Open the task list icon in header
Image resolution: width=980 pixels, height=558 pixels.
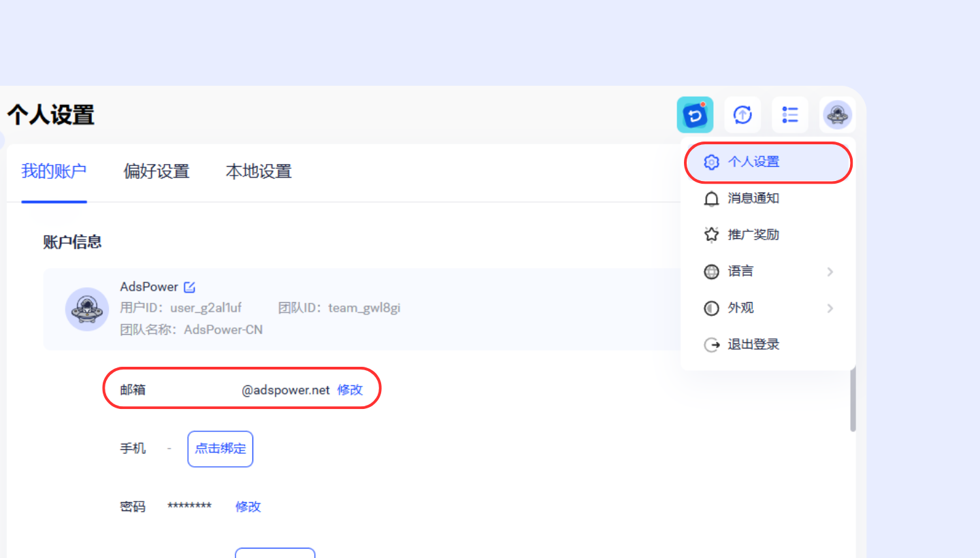tap(790, 114)
